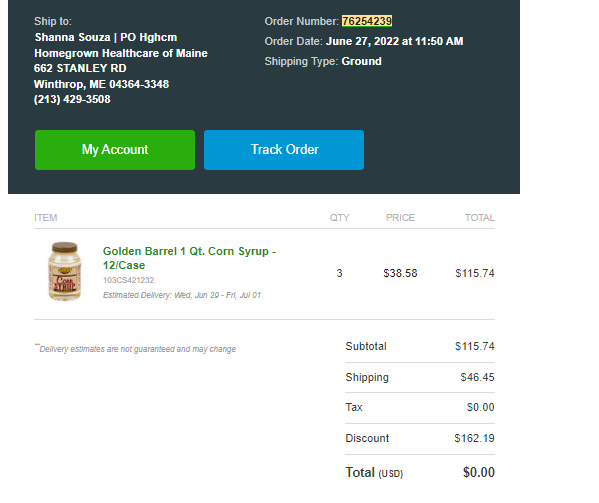
Task: Click the green My Account button
Action: pyautogui.click(x=115, y=150)
